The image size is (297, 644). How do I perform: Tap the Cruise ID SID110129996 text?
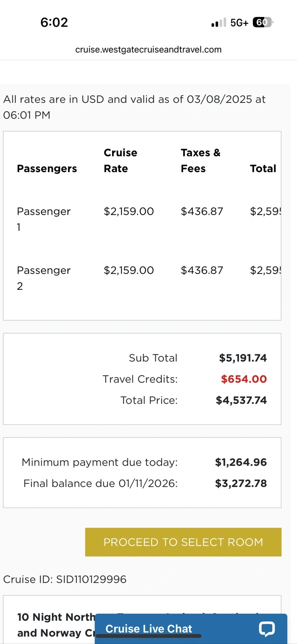65,580
